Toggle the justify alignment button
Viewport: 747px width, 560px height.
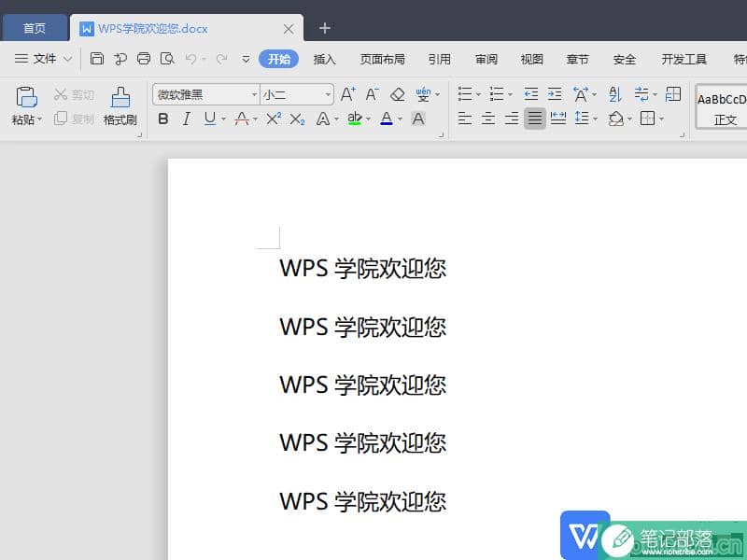pos(534,119)
